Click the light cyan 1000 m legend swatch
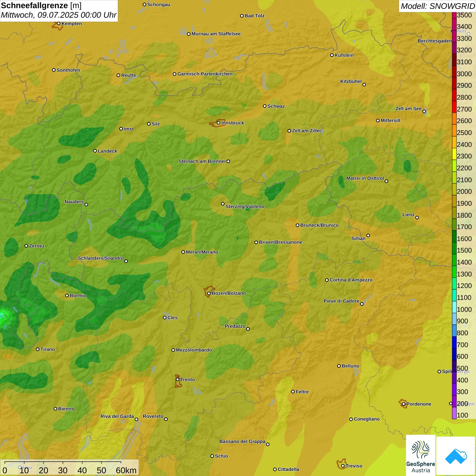This screenshot has width=476, height=476. [x=454, y=307]
